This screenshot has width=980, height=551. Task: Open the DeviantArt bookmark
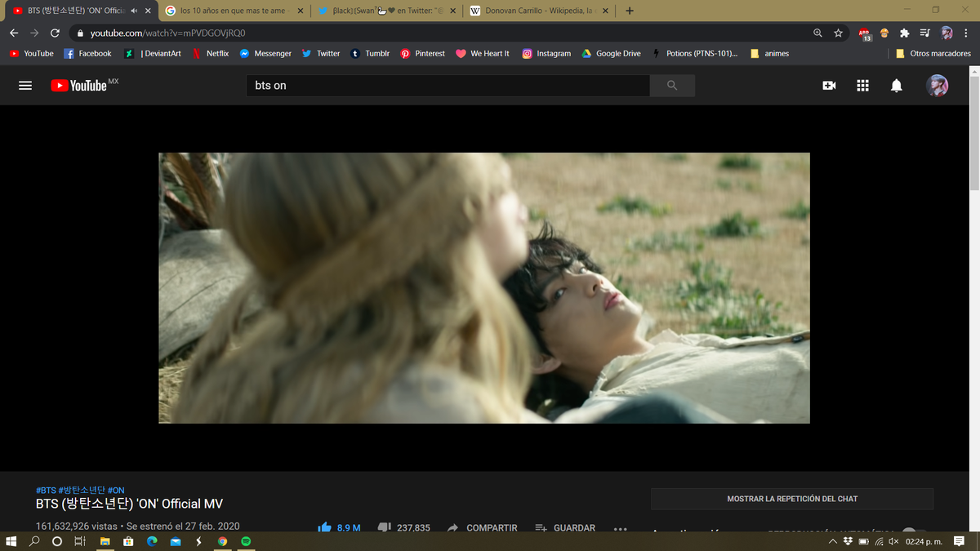(x=153, y=53)
